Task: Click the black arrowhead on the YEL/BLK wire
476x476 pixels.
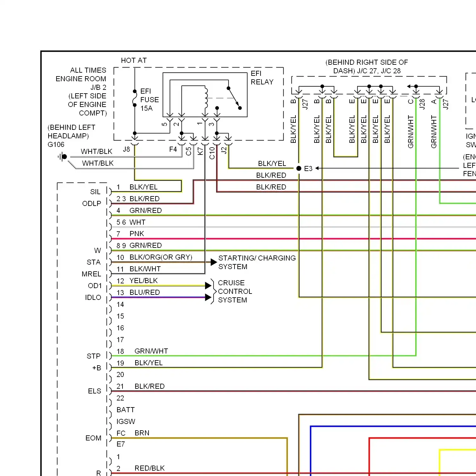Action: coord(208,286)
